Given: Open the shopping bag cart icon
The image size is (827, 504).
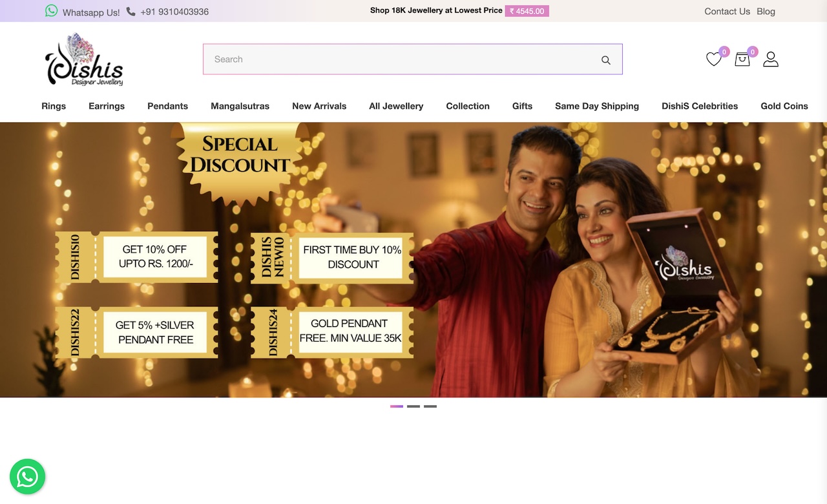Looking at the screenshot, I should coord(742,59).
